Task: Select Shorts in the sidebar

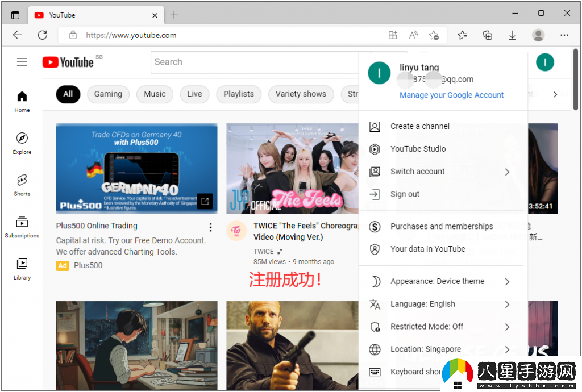Action: click(x=22, y=185)
